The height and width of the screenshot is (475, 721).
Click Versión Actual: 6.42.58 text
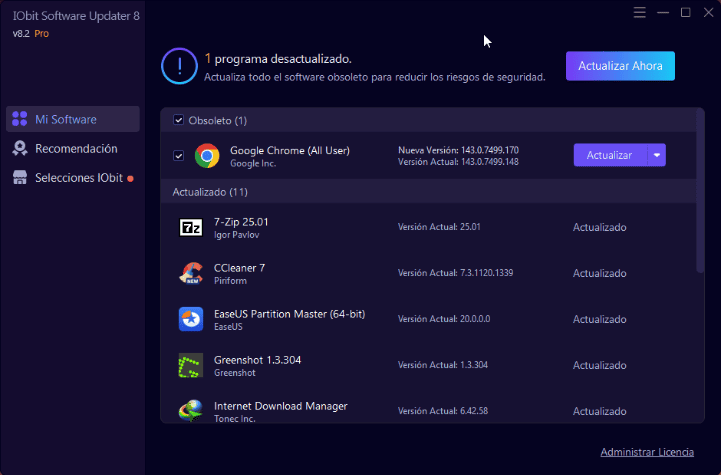click(443, 411)
